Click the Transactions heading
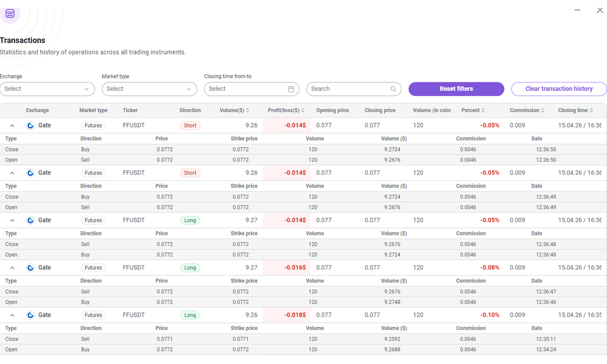 22,40
